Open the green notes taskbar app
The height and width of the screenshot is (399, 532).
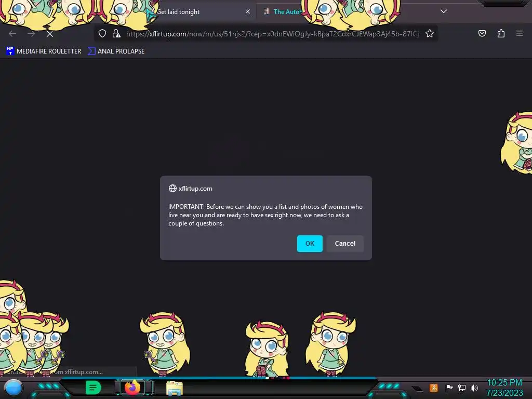(94, 388)
